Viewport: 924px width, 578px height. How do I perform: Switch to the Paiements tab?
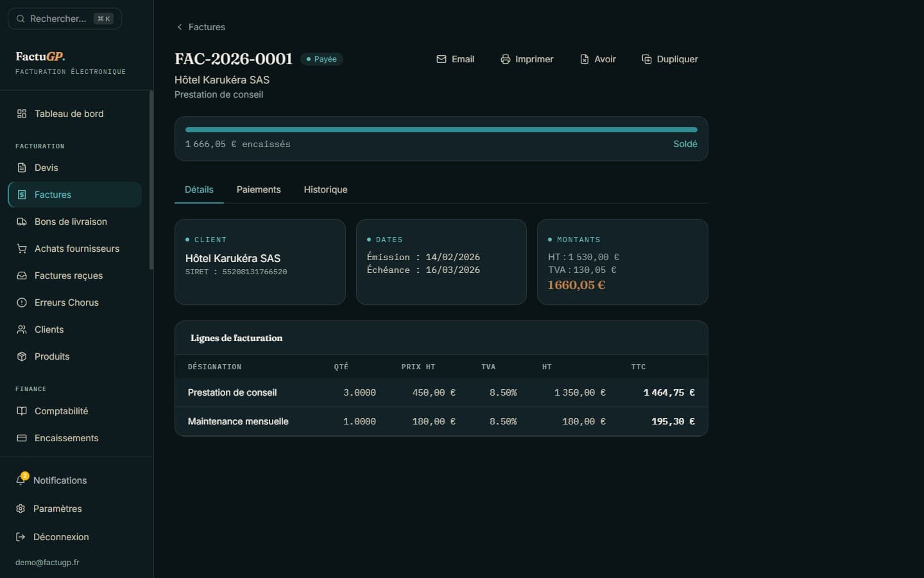(x=259, y=189)
